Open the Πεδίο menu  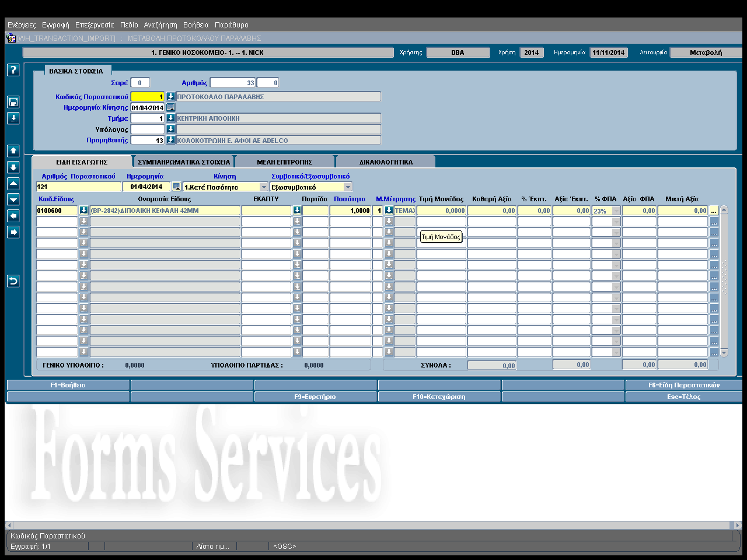click(x=129, y=25)
